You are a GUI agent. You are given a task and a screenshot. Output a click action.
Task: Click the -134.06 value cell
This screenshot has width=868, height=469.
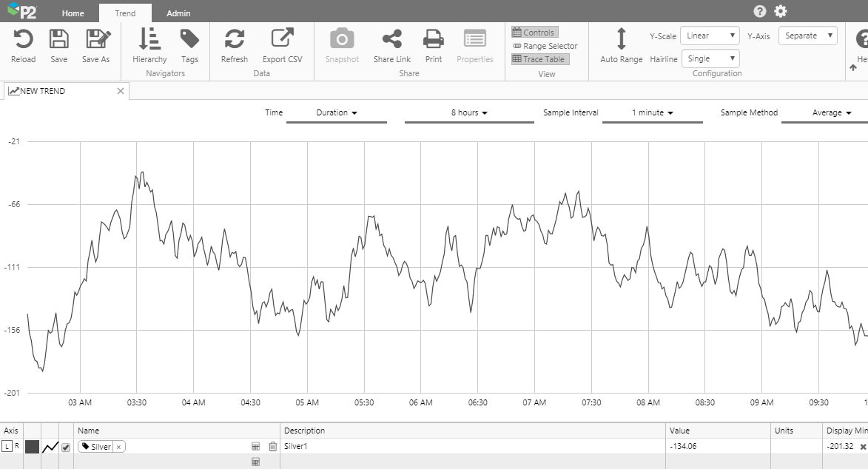718,446
